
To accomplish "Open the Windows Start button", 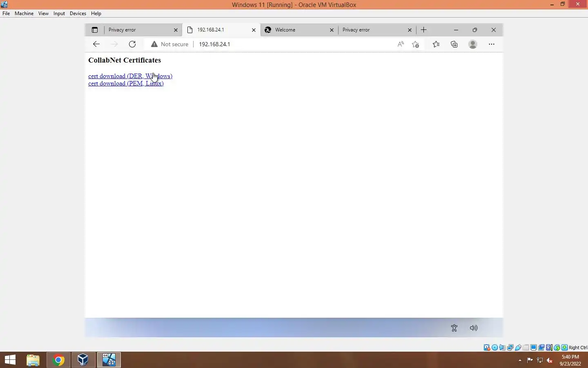I will [10, 360].
